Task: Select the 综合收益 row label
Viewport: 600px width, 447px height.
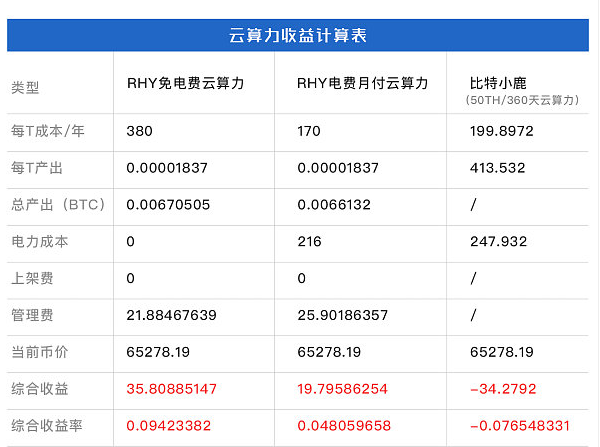Action: [39, 389]
